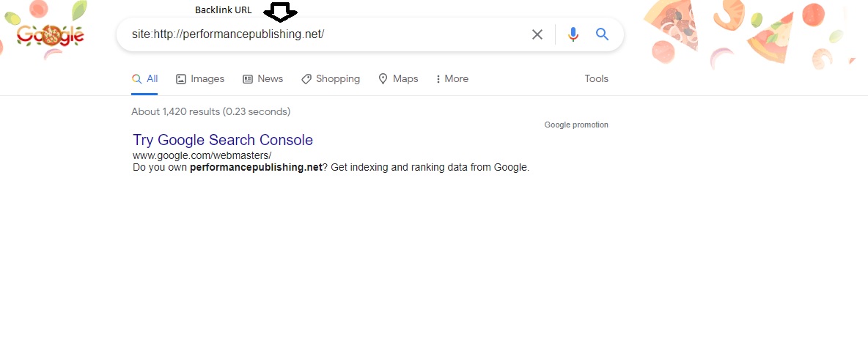Clear the search query with the X icon
Viewport: 868px width, 337px height.
point(537,34)
